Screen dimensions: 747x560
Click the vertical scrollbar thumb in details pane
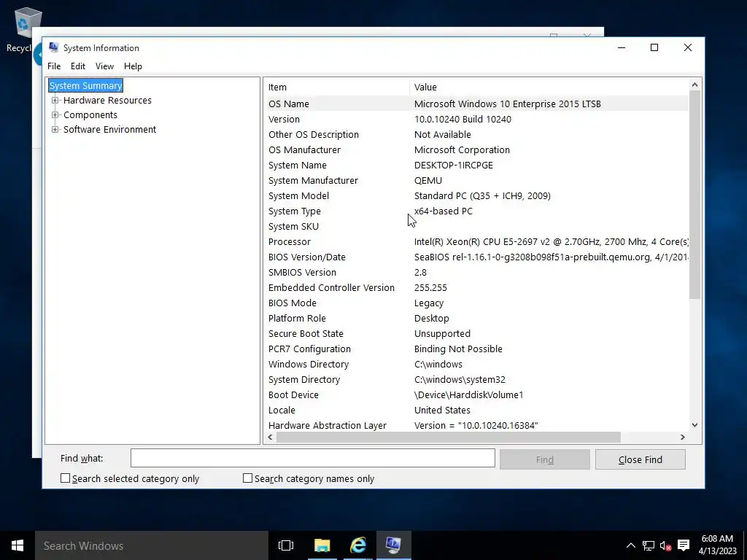click(x=694, y=194)
